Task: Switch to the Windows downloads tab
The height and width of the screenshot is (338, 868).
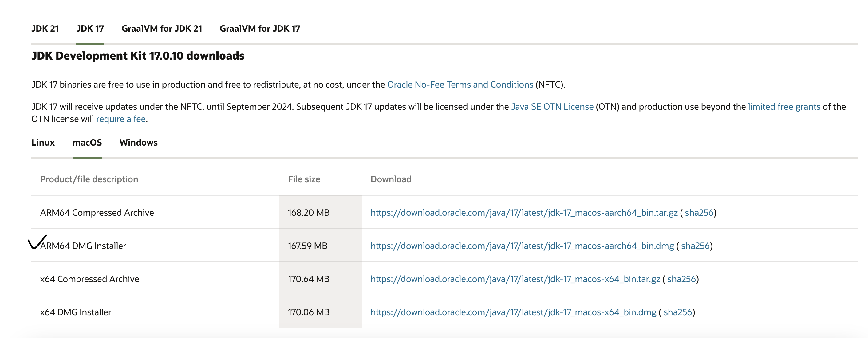Action: pyautogui.click(x=139, y=143)
